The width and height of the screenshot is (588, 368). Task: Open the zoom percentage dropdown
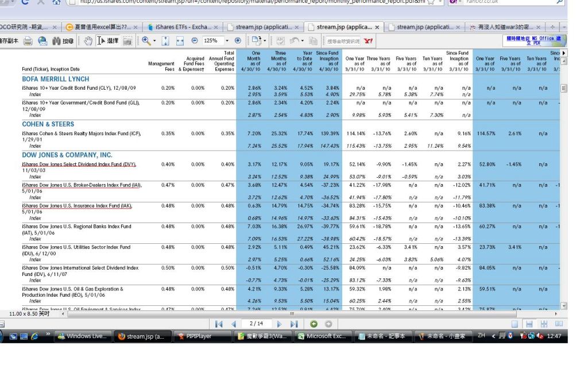coord(227,41)
